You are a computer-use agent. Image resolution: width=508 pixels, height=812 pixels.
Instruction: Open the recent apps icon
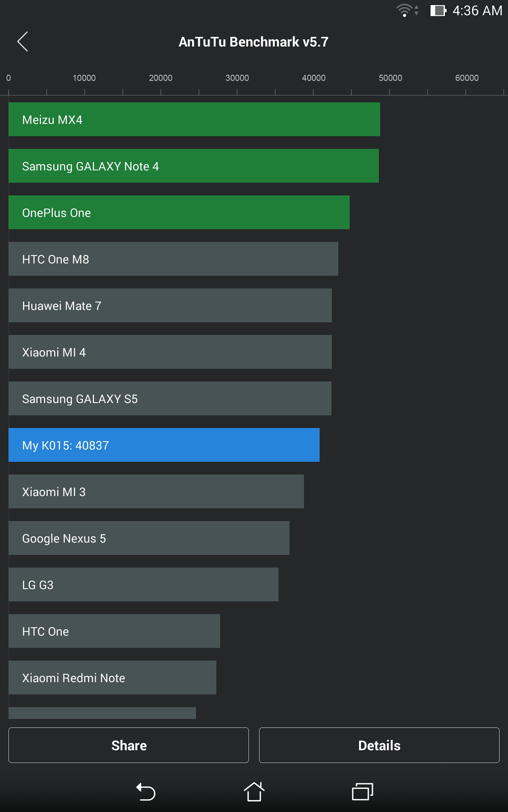[x=362, y=792]
